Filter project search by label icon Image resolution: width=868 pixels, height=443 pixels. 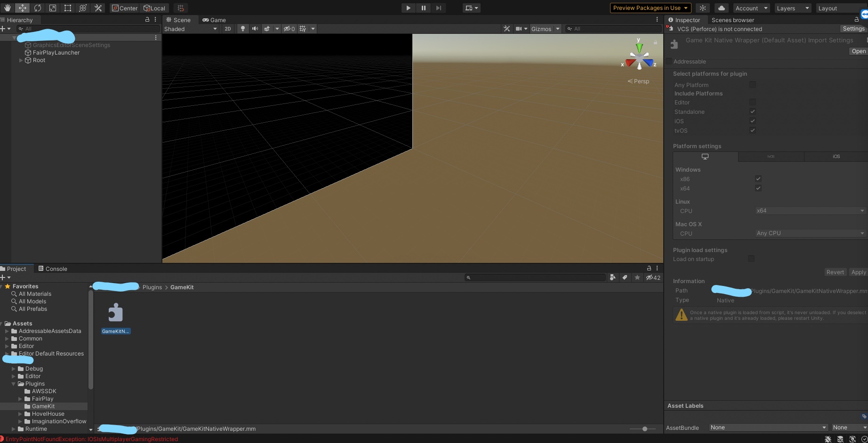click(x=625, y=277)
